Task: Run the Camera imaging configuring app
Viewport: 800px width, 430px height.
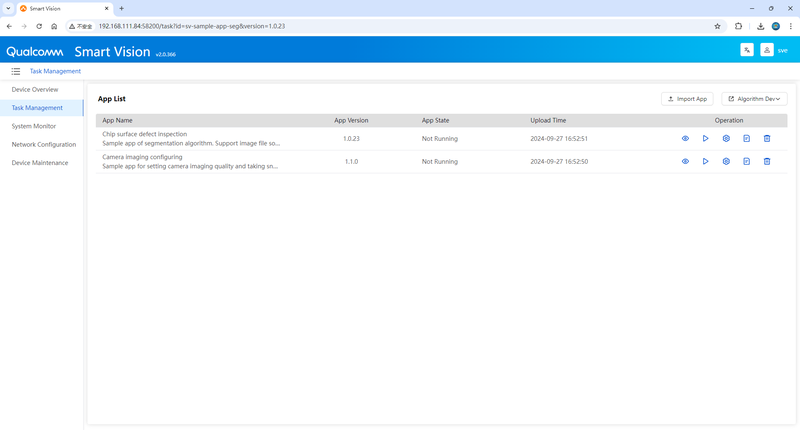Action: (x=706, y=161)
